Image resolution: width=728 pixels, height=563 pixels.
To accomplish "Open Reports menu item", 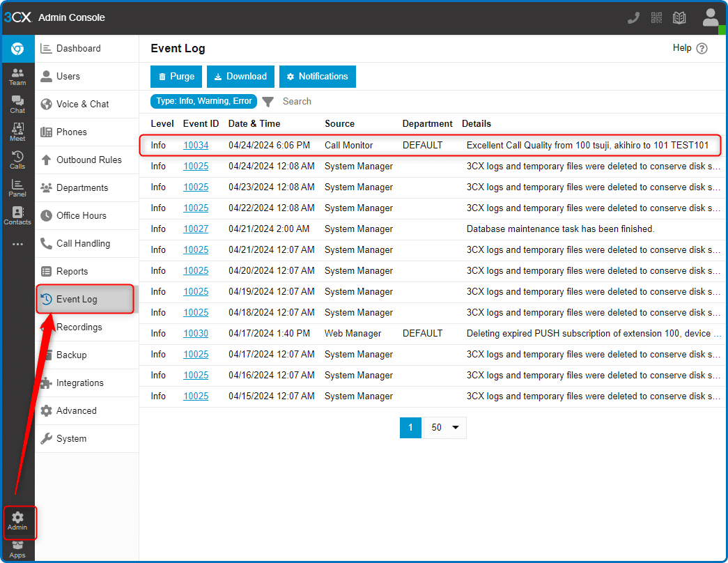I will pyautogui.click(x=87, y=271).
